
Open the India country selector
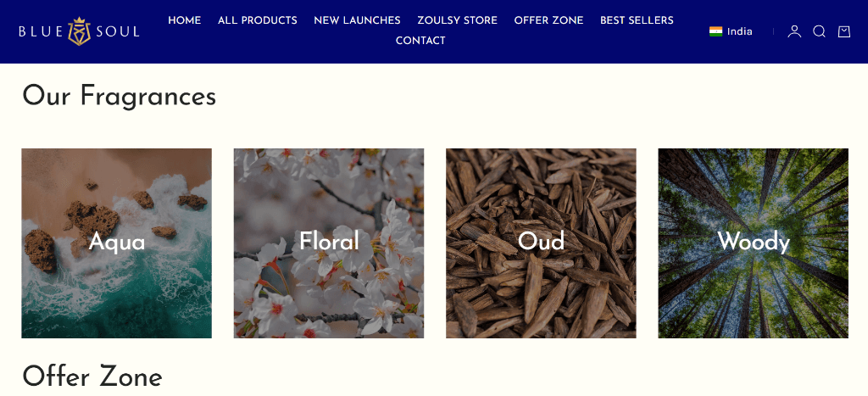click(x=731, y=31)
